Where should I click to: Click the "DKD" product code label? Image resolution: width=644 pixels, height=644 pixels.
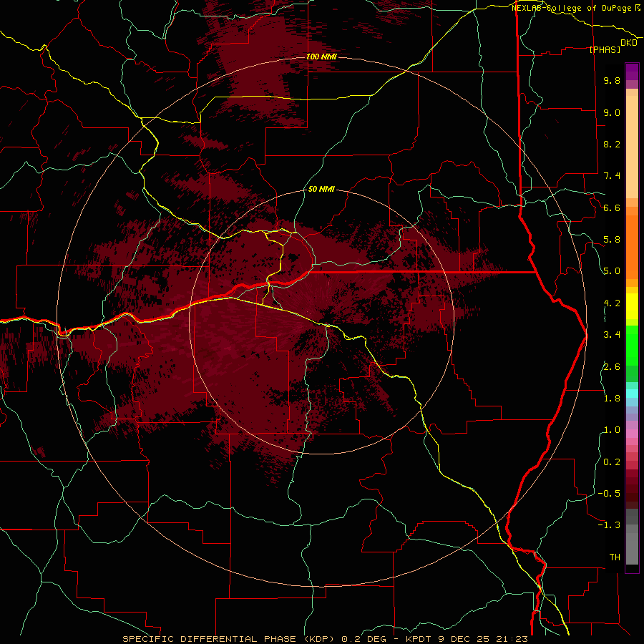coord(629,43)
